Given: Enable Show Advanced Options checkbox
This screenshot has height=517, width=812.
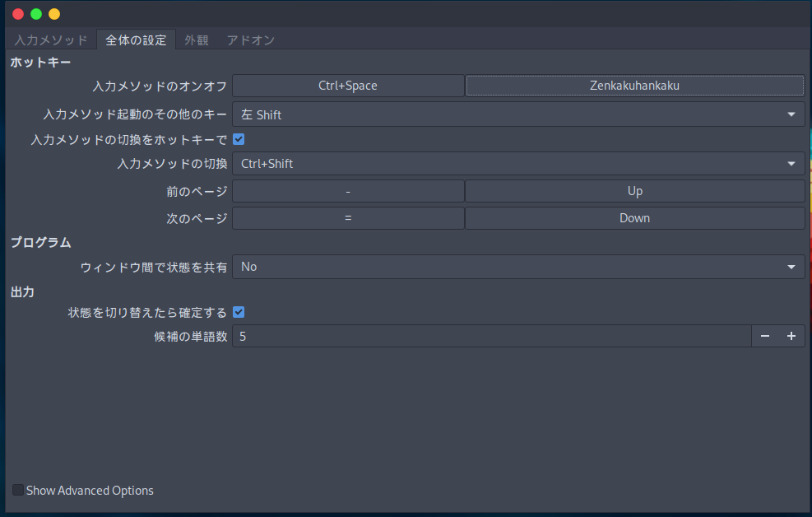Looking at the screenshot, I should pos(18,491).
